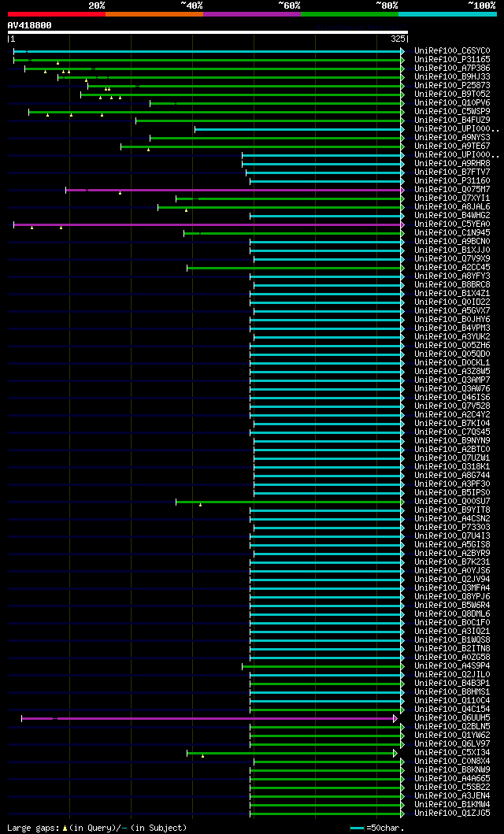The image size is (504, 834).
Task: Click the green alignment bar for A2CC45
Action: tap(294, 268)
